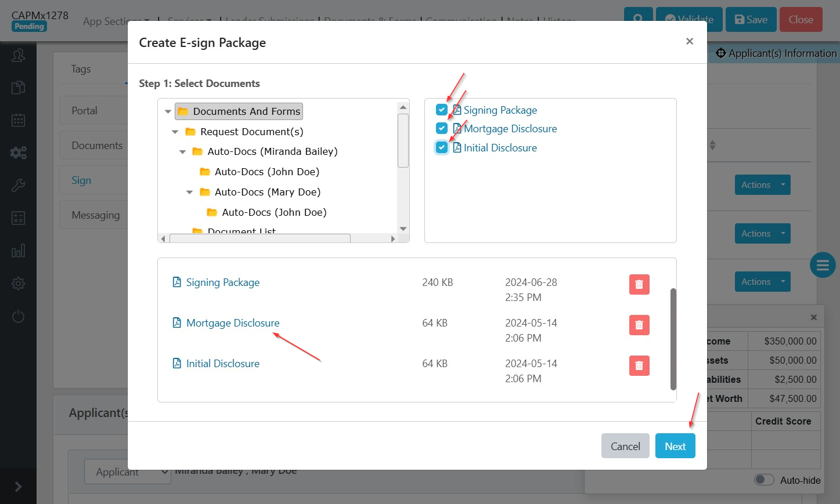Click the PDF icon beside Initial Disclosure checkbox

coord(457,148)
